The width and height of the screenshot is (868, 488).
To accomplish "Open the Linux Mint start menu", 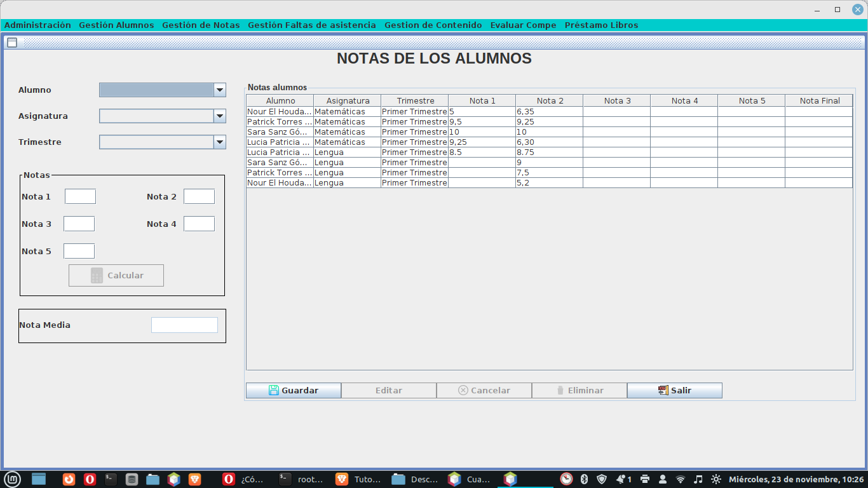I will (x=12, y=479).
